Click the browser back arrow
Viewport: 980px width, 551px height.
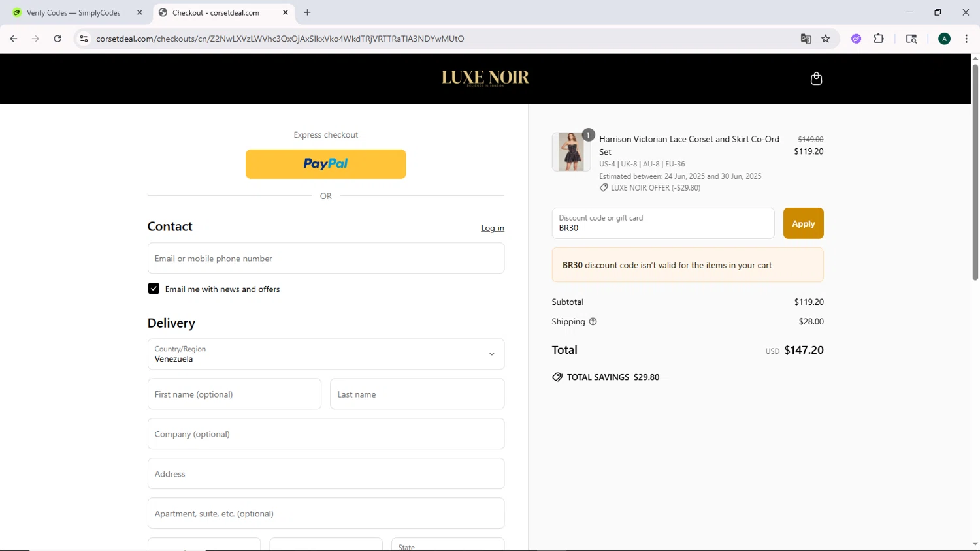14,39
